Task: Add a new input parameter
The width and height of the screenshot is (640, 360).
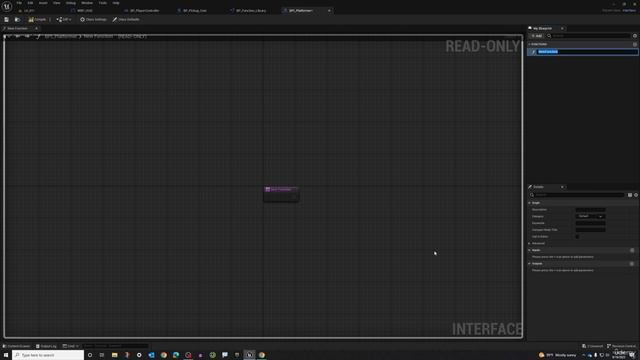Action: tap(632, 250)
